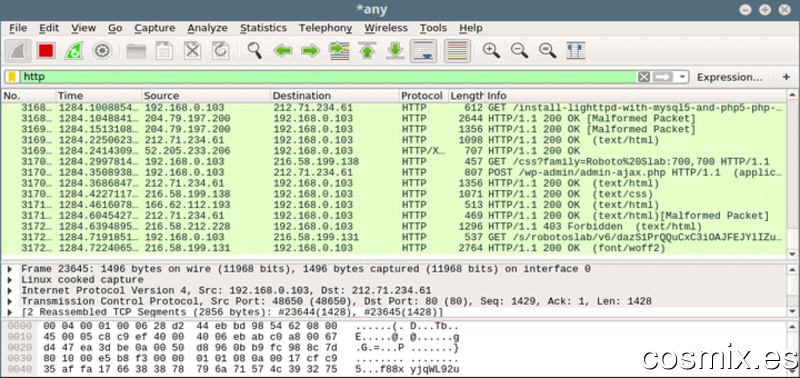The image size is (800, 378).
Task: Click the packet list scroll-up arrow
Action: (x=792, y=95)
